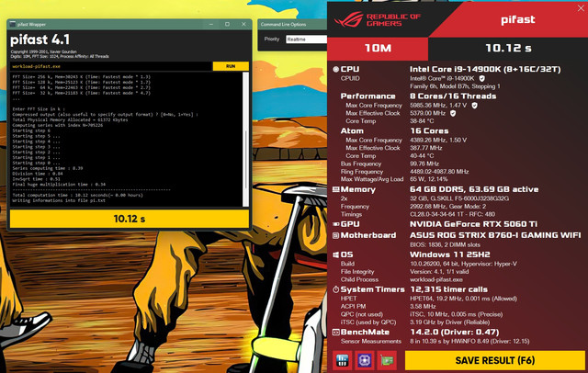
Task: Click the Republic of Gamers logo
Action: pos(377,19)
